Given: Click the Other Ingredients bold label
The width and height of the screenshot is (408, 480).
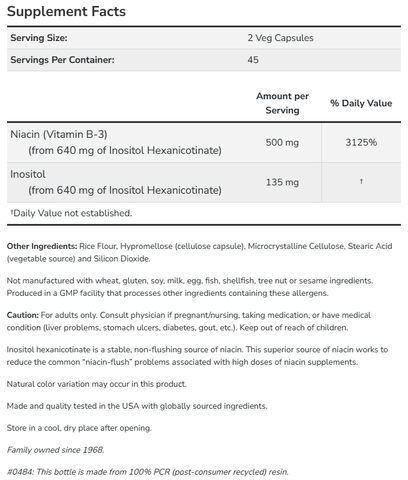Looking at the screenshot, I should pos(42,246).
